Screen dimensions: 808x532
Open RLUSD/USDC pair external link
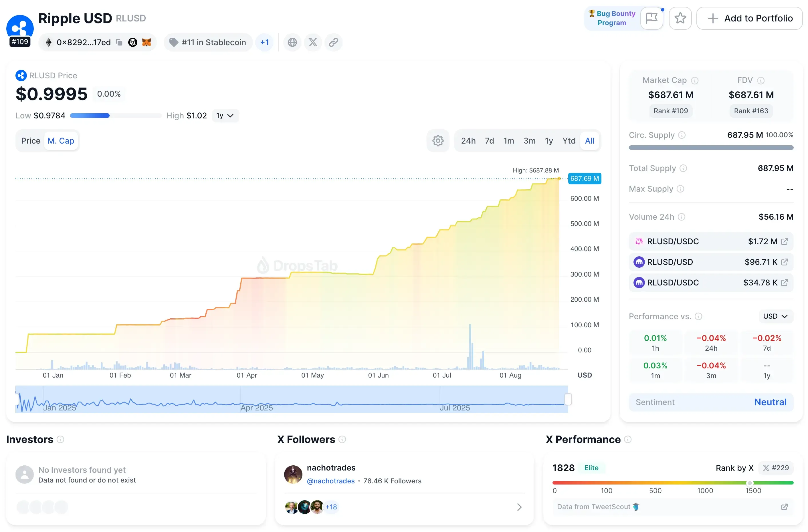coord(785,241)
